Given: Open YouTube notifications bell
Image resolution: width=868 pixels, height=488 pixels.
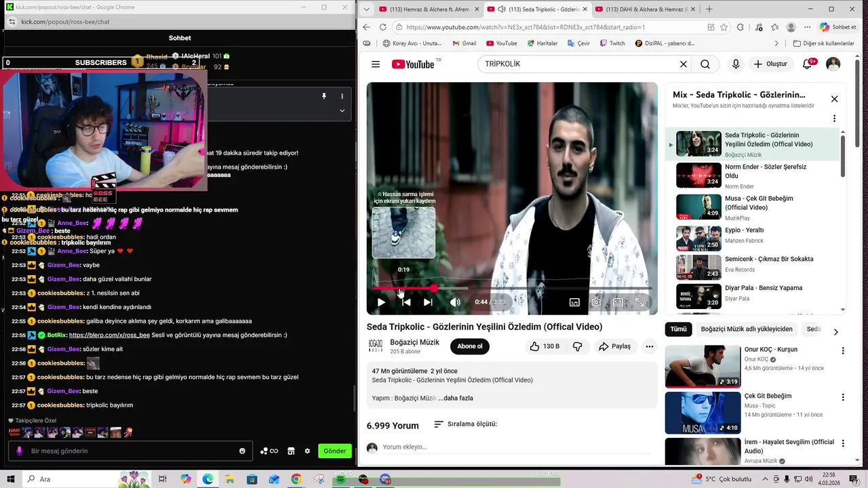Looking at the screenshot, I should tap(807, 64).
